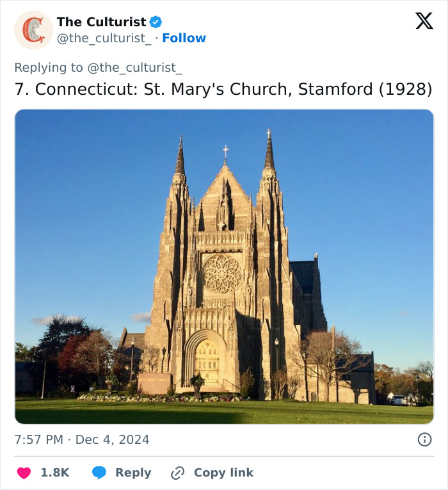Click the blue reply speech bubble icon
This screenshot has width=448, height=490.
pos(99,473)
